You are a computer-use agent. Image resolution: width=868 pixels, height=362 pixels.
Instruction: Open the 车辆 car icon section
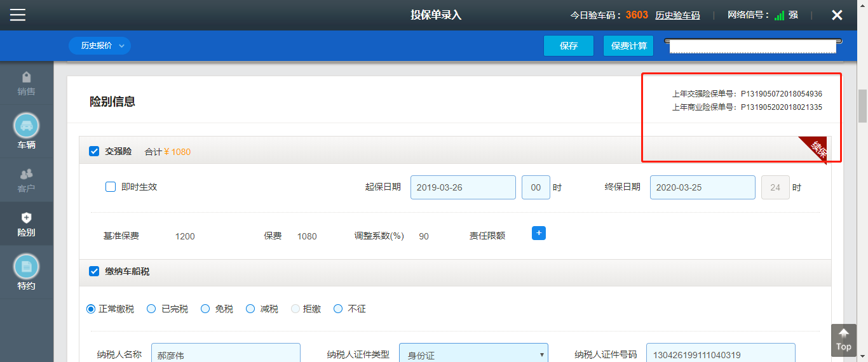(x=26, y=126)
